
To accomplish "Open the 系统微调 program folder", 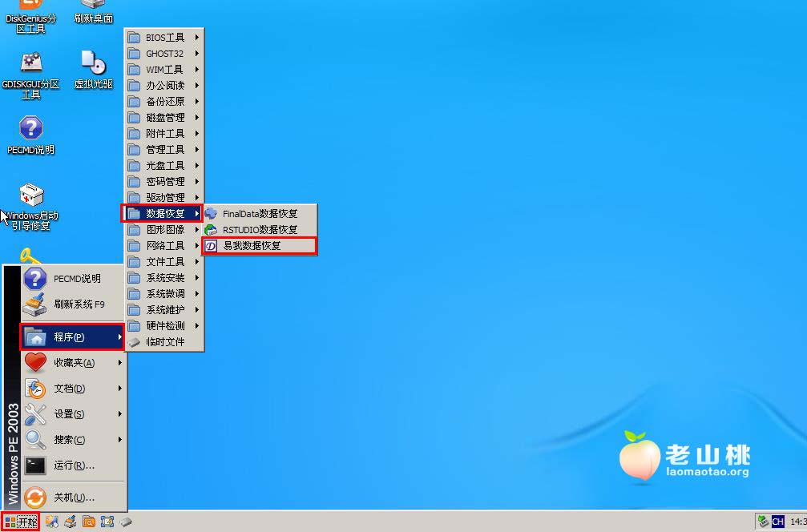I will point(164,293).
